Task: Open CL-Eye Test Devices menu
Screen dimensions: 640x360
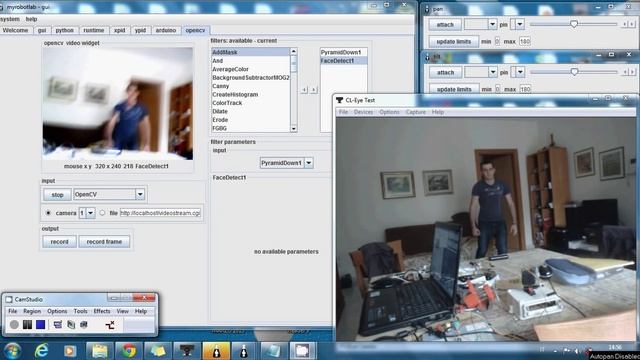Action: (x=363, y=112)
